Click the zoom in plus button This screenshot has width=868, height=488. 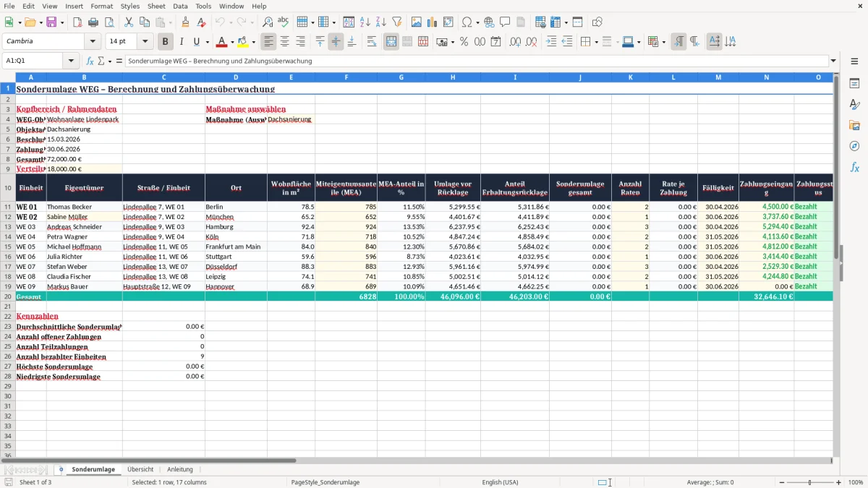pyautogui.click(x=838, y=482)
